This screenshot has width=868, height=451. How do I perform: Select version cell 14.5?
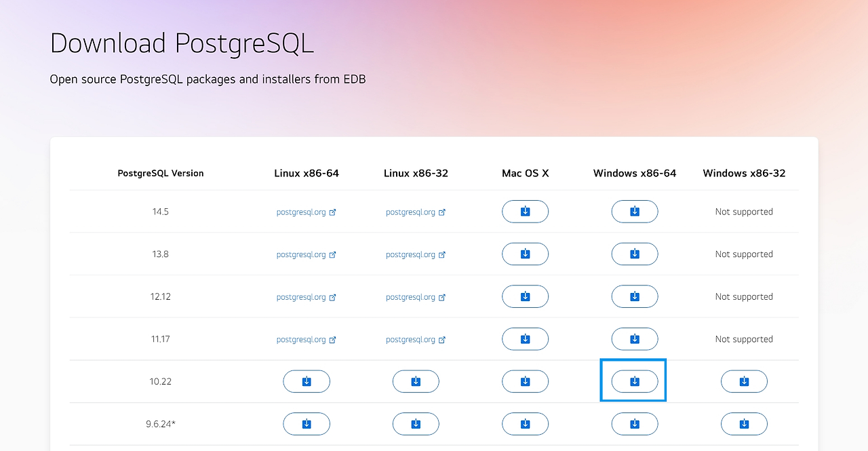click(x=161, y=212)
